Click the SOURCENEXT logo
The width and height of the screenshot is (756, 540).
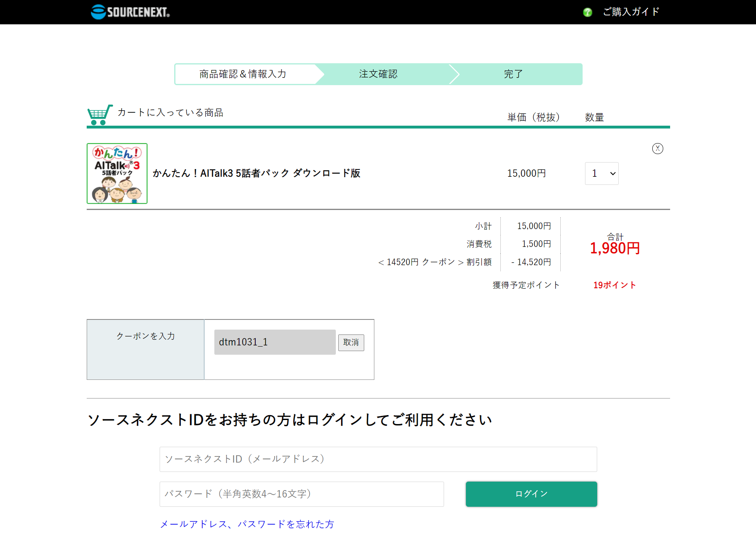130,12
